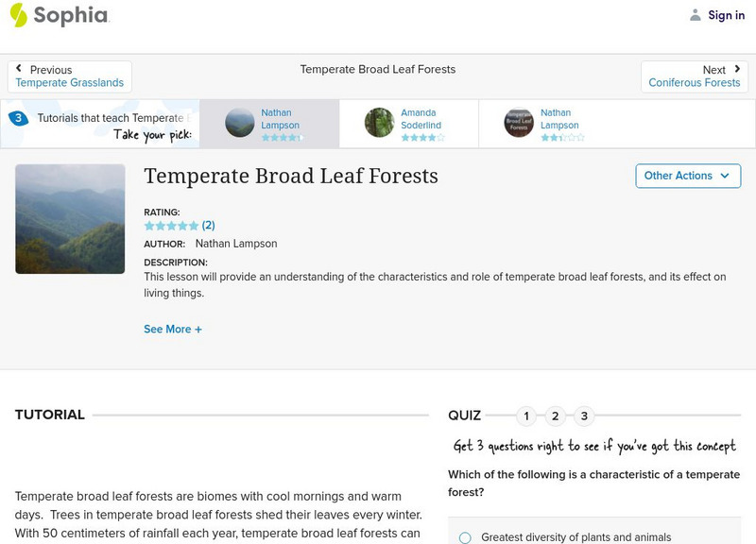756x544 pixels.
Task: Select radio button for Greatest diversity answer
Action: pyautogui.click(x=465, y=537)
